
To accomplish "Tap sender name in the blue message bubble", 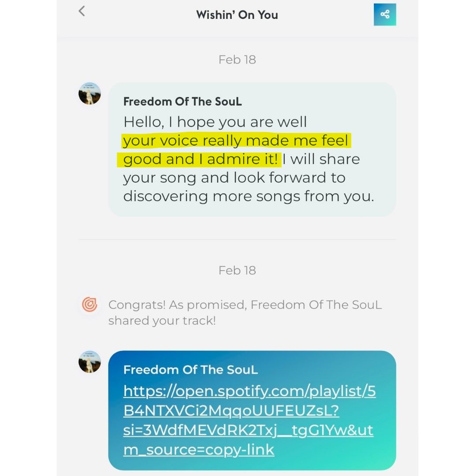I will click(190, 370).
